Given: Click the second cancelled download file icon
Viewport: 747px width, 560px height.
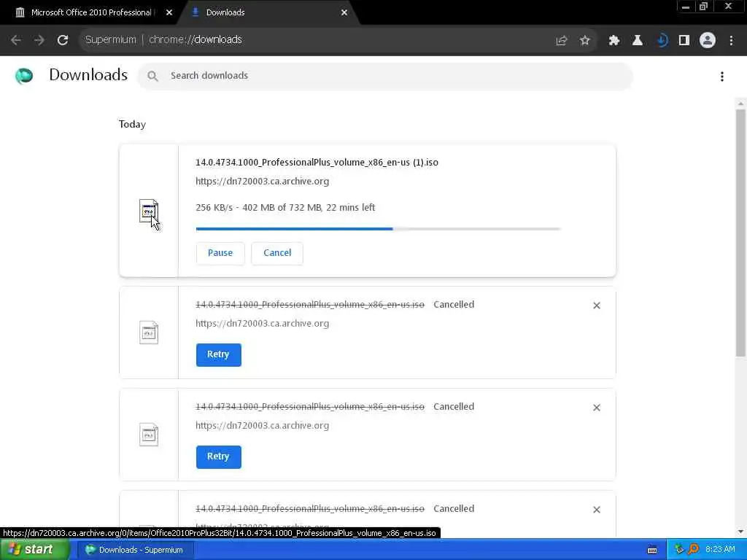Looking at the screenshot, I should tap(149, 435).
